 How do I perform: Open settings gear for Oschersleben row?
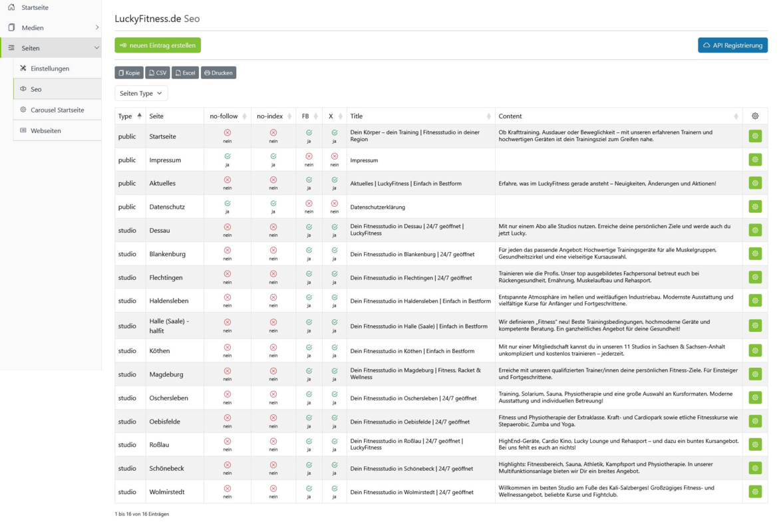click(755, 398)
